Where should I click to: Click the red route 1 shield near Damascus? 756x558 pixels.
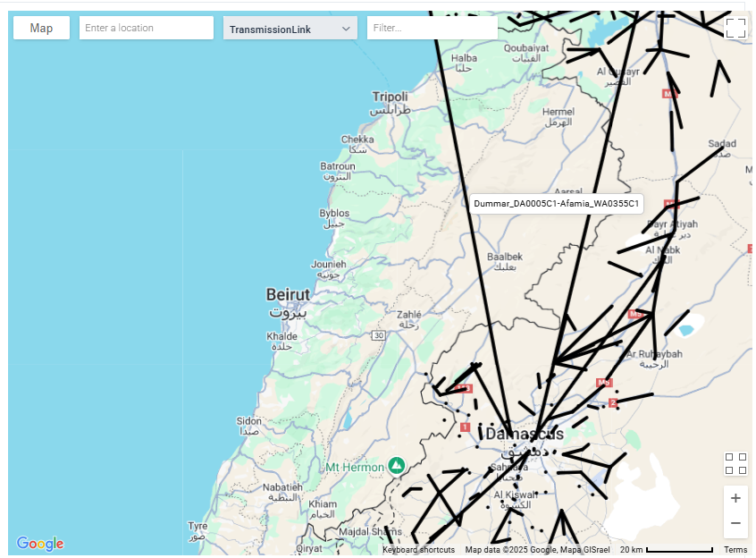click(x=464, y=427)
